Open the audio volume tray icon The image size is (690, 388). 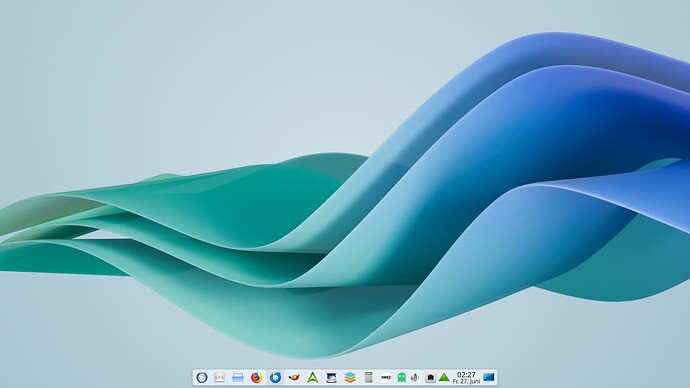click(x=415, y=377)
